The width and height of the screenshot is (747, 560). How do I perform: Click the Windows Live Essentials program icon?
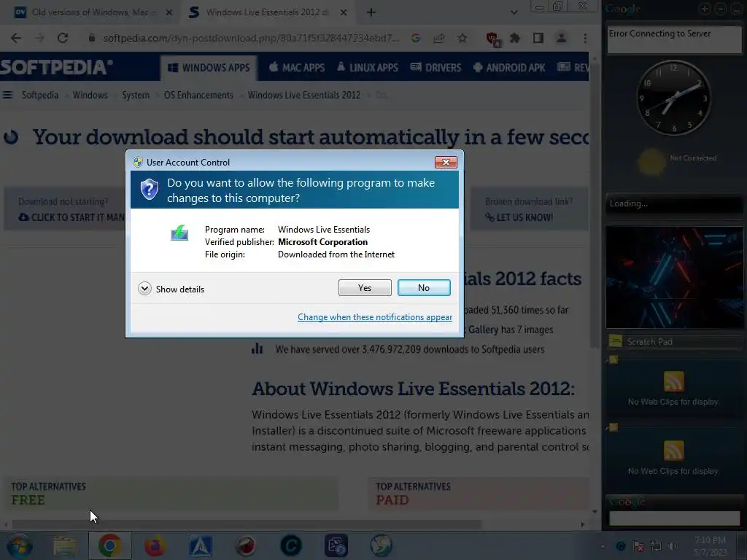click(179, 233)
